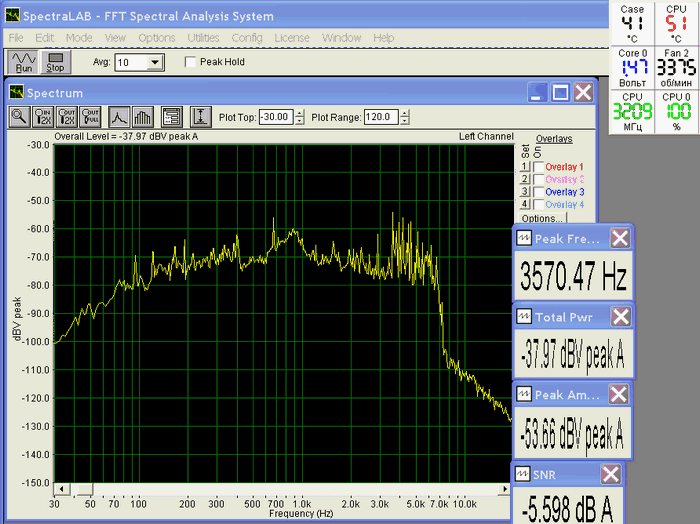Screen dimensions: 700x524
Task: Select the magnifier zoom tool
Action: 19,116
